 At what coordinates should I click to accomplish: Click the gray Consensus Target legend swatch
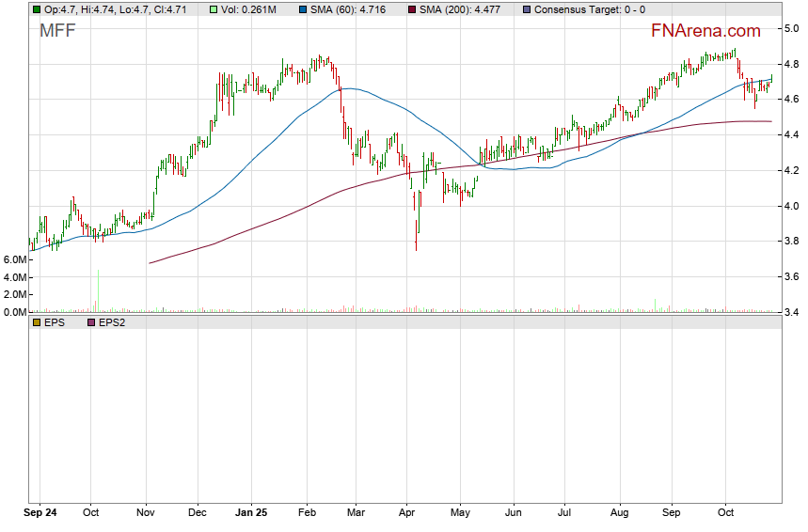tap(526, 9)
